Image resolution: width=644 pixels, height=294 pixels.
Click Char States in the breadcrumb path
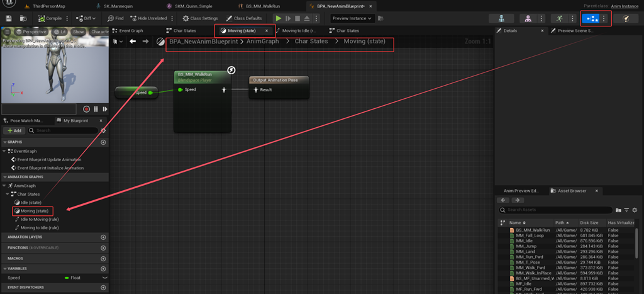click(x=311, y=42)
